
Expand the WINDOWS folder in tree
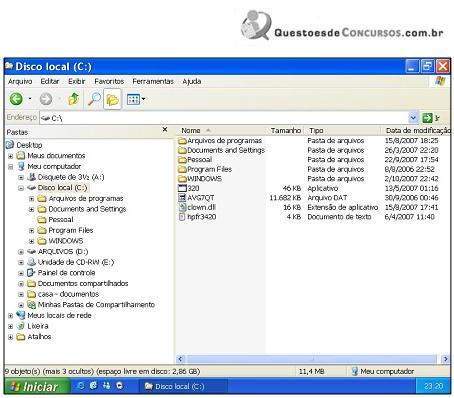(x=31, y=241)
